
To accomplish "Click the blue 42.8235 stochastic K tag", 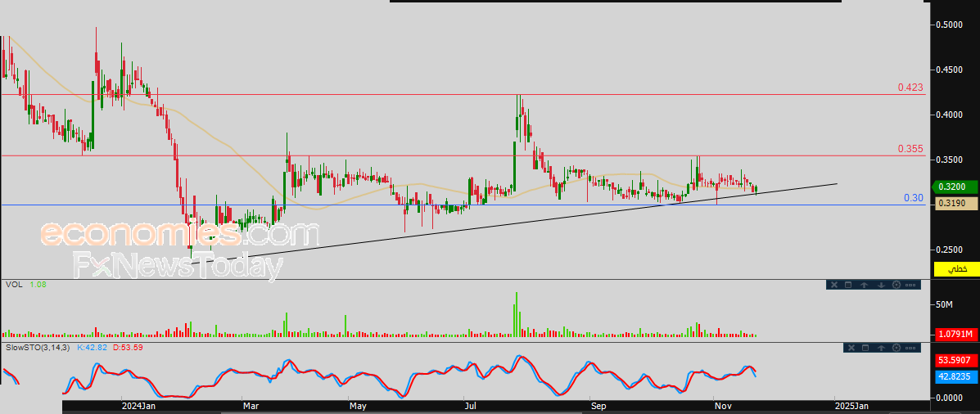I will tap(956, 376).
